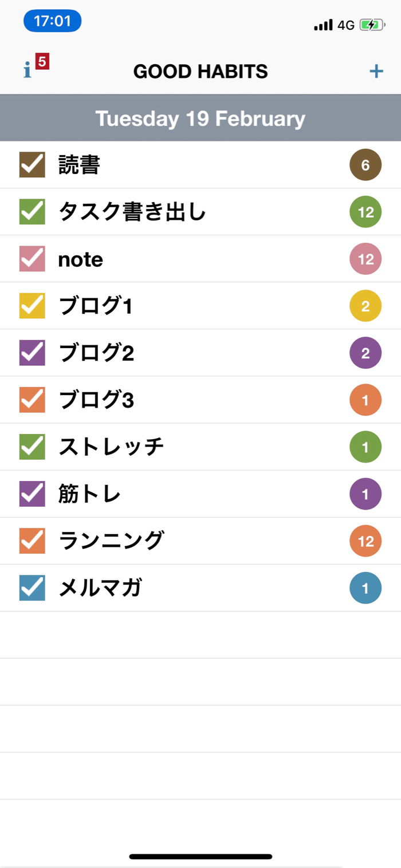Tap the brown 6 streak badge for 読書
401x868 pixels.
[365, 165]
